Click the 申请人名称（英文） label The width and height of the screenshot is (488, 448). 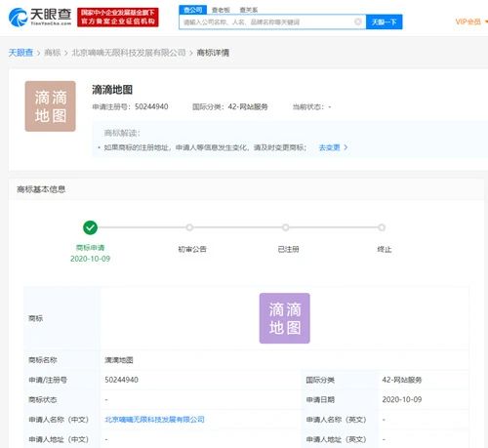[337, 420]
